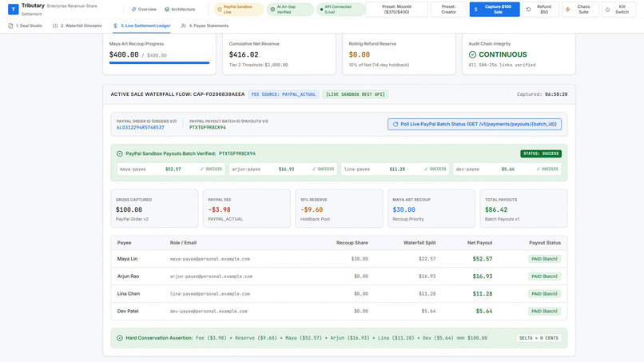Click Maya Lin's PAID (Batch) status
This screenshot has height=362, width=644.
pyautogui.click(x=544, y=259)
